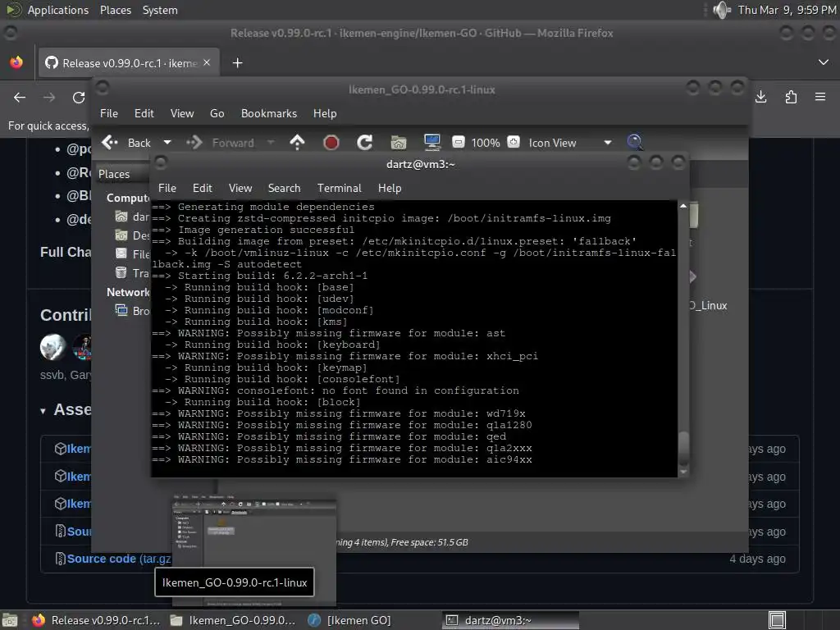This screenshot has width=840, height=630.
Task: Open the file manager's Go menu
Action: tap(217, 113)
